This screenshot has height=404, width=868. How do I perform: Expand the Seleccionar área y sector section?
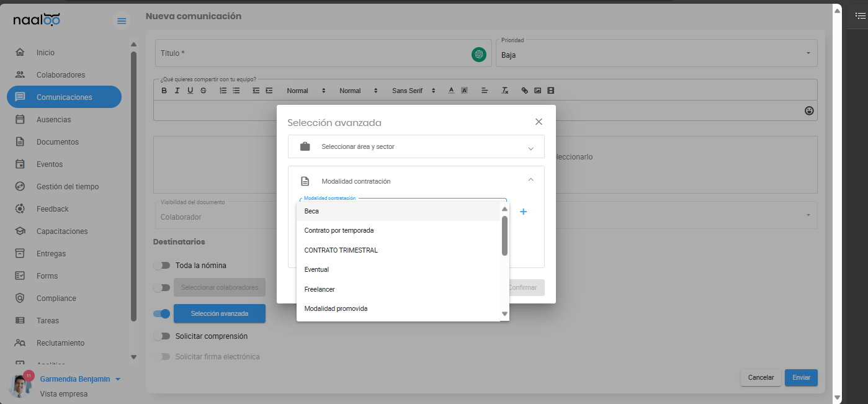pyautogui.click(x=416, y=147)
